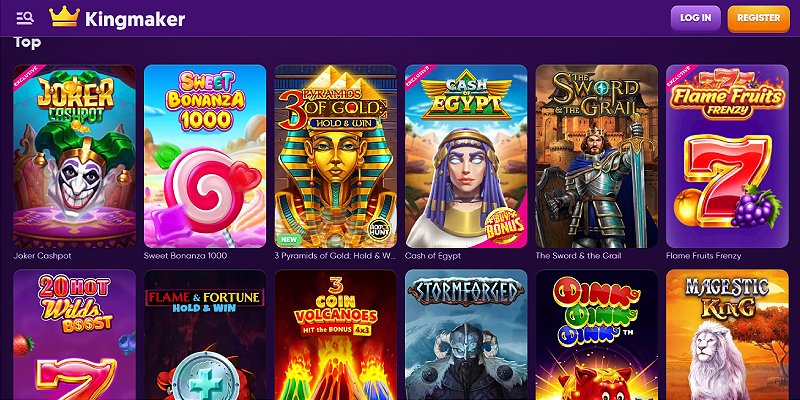Open the Sweet Bonanza 1000 game thumbnail
The height and width of the screenshot is (400, 800).
click(x=205, y=156)
